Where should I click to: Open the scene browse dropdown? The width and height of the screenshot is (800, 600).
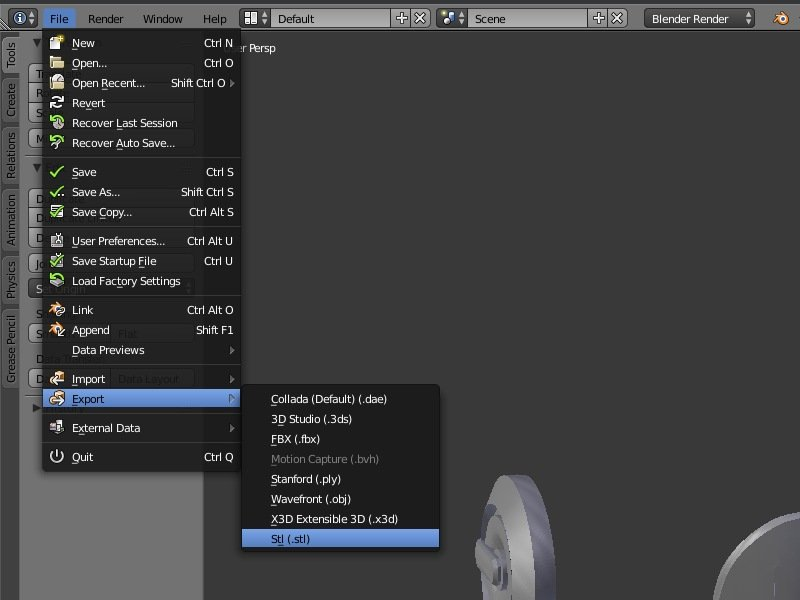click(452, 18)
